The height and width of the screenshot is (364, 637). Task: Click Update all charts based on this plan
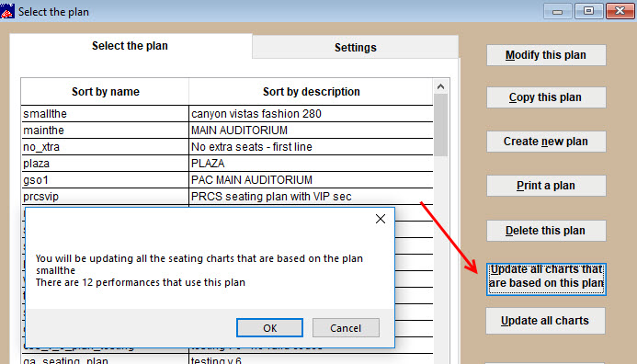pos(546,279)
